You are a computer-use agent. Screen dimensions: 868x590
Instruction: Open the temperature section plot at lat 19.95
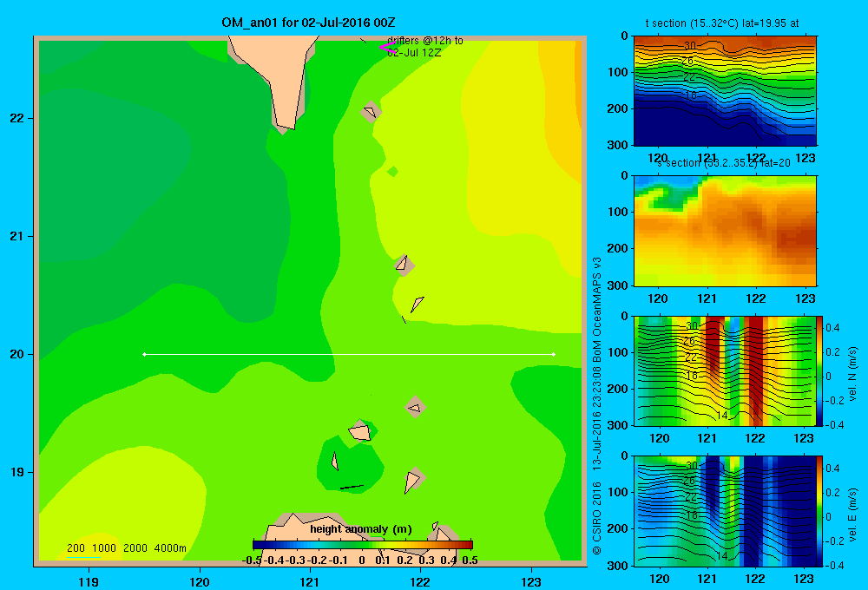pyautogui.click(x=725, y=90)
